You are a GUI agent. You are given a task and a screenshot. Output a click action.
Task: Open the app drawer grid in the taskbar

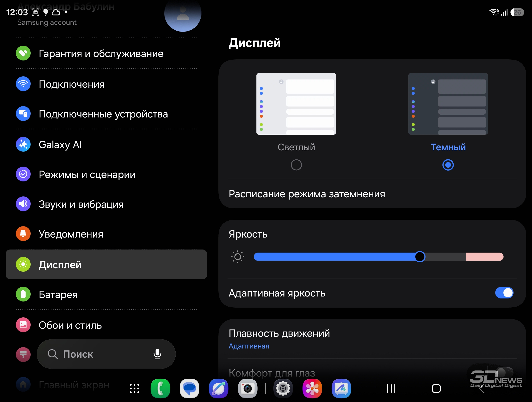point(135,389)
